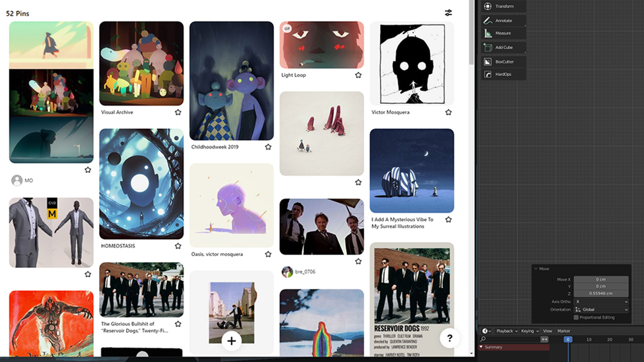Select the HardOps tool
Screen dimensions: 644x362
[503, 74]
